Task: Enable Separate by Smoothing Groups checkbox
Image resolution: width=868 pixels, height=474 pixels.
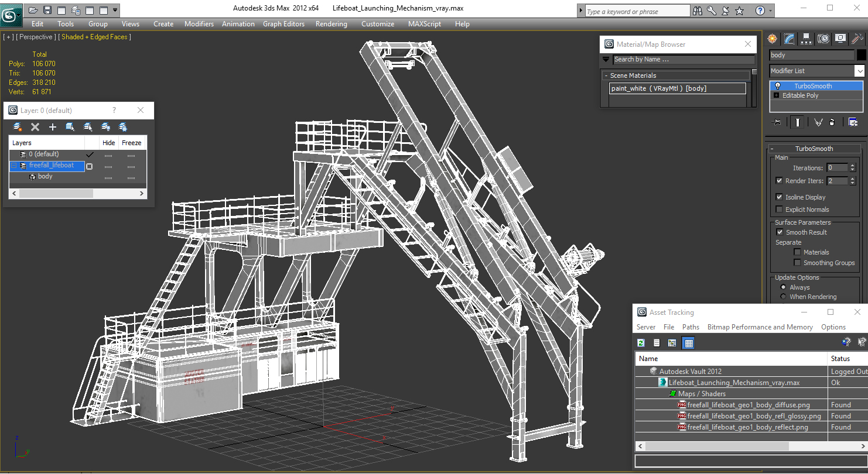Action: point(797,263)
